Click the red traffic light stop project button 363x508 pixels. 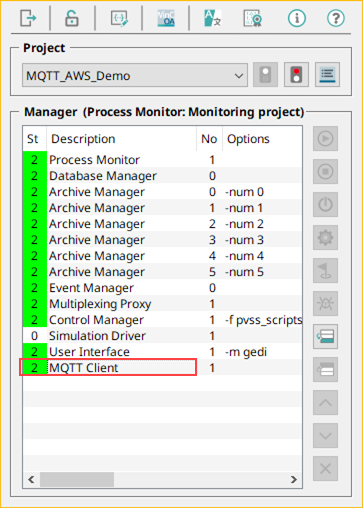coord(296,75)
